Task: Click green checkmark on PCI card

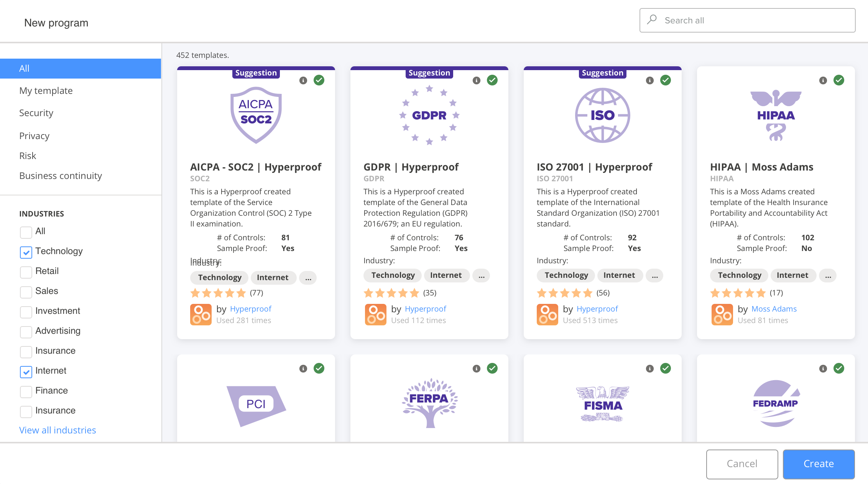Action: [319, 368]
